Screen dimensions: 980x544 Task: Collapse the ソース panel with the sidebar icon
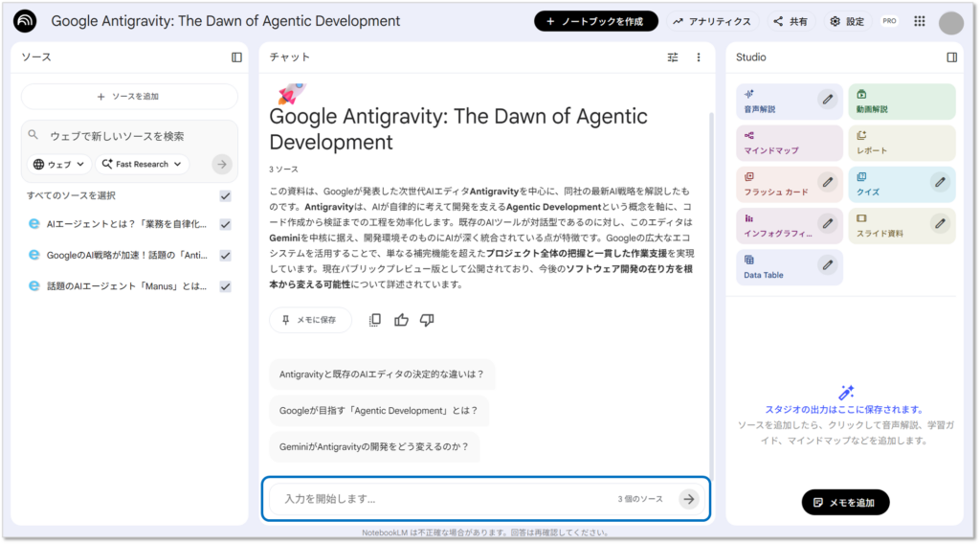pos(236,57)
